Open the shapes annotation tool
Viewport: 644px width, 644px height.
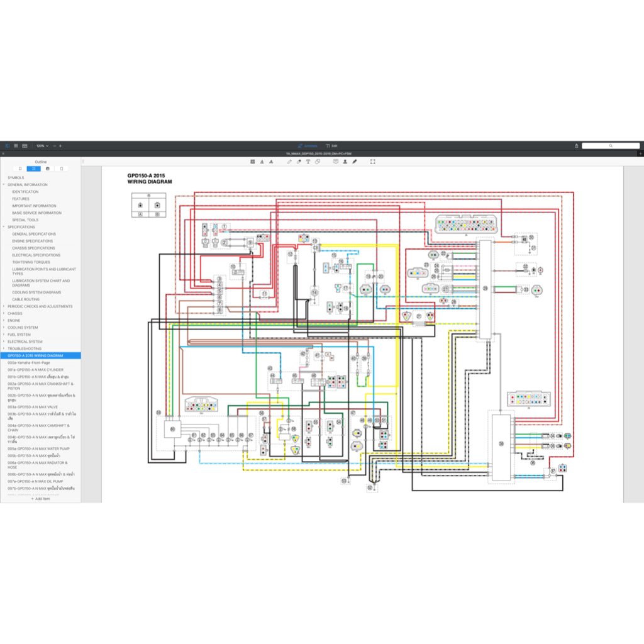tap(318, 162)
